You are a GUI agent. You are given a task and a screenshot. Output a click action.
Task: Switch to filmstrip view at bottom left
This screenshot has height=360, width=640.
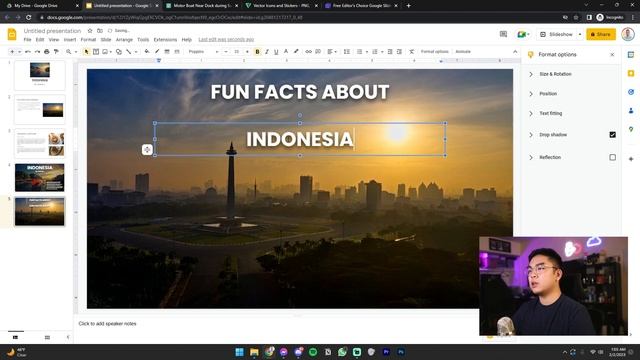16,337
